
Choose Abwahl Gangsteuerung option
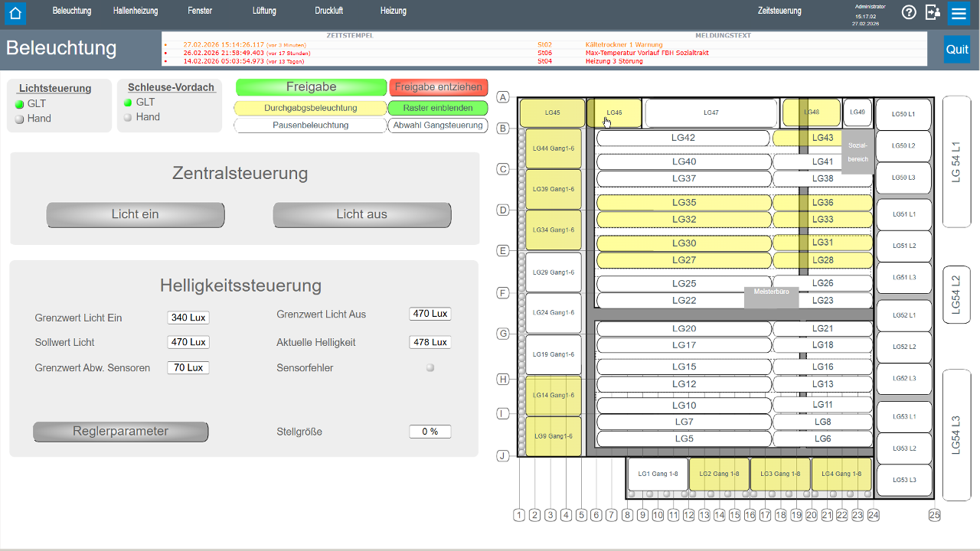click(438, 126)
